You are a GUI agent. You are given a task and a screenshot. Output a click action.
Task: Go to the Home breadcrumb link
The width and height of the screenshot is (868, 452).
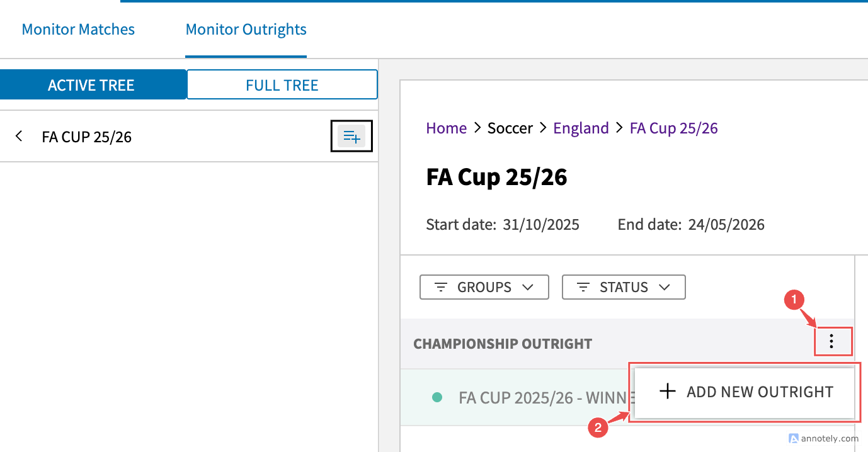click(446, 128)
